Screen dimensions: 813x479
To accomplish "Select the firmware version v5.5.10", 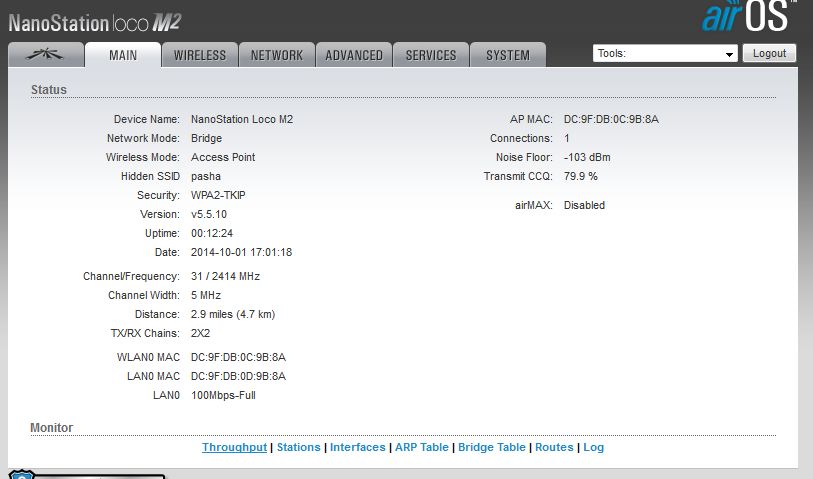I will coord(209,214).
